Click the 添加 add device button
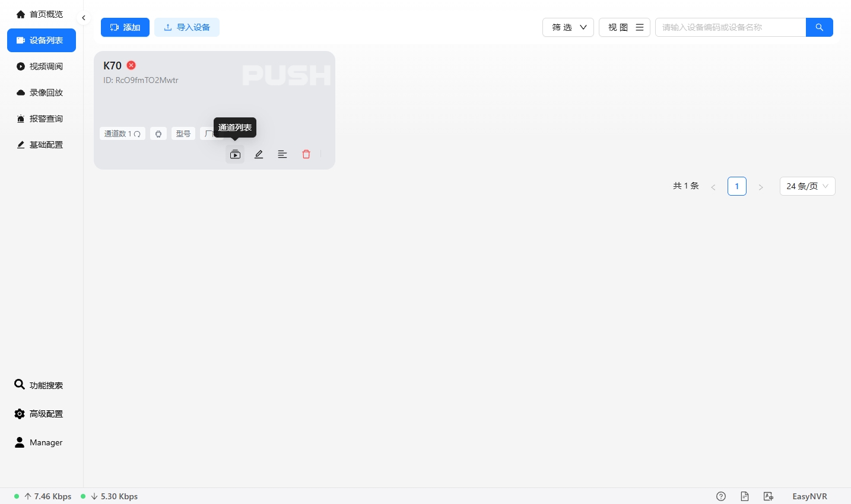Viewport: 851px width, 504px height. click(125, 27)
